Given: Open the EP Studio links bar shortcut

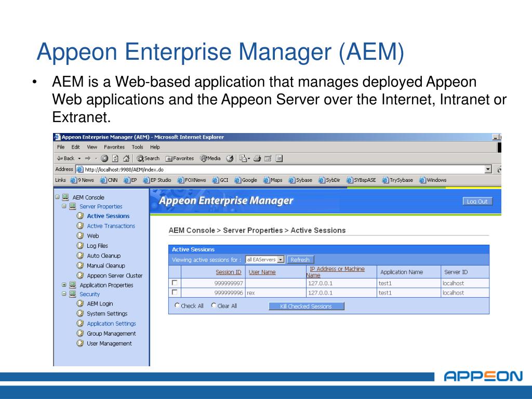Looking at the screenshot, I should pos(157,180).
